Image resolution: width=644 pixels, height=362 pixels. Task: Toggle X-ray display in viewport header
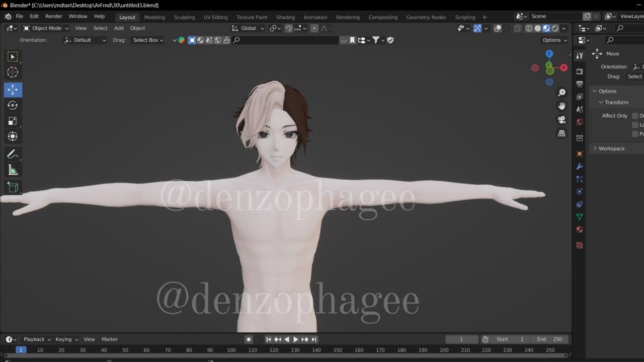pos(519,29)
